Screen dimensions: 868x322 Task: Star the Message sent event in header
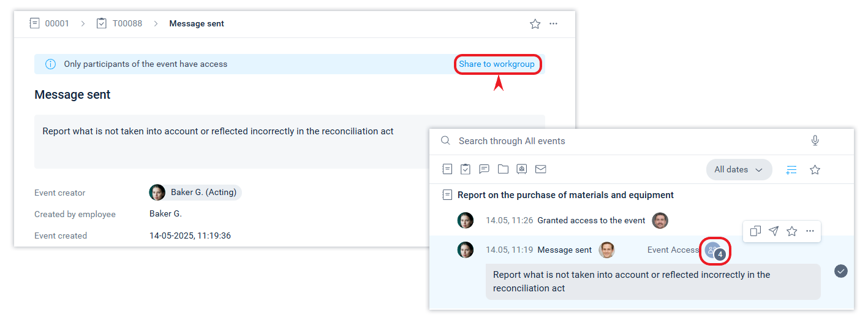tap(535, 24)
